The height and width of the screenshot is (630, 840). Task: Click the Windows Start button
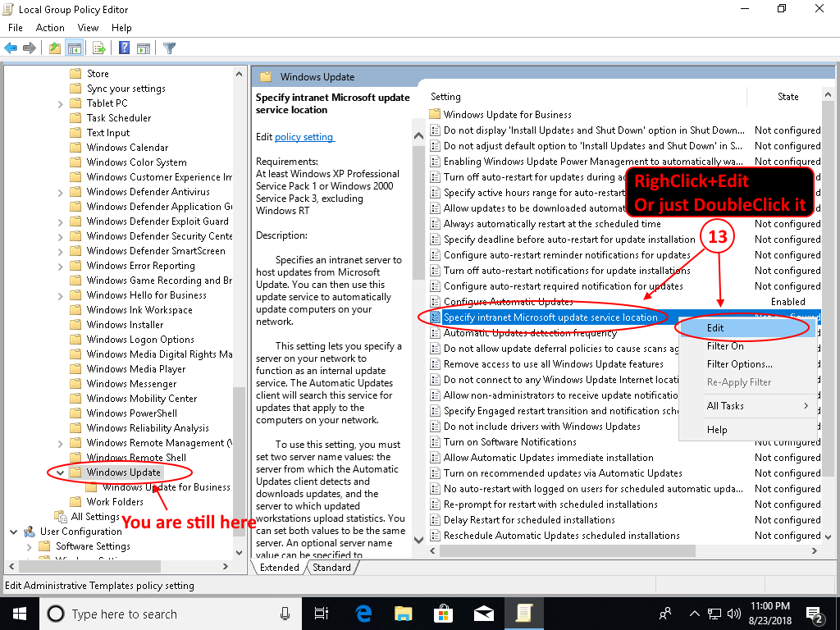pyautogui.click(x=20, y=614)
